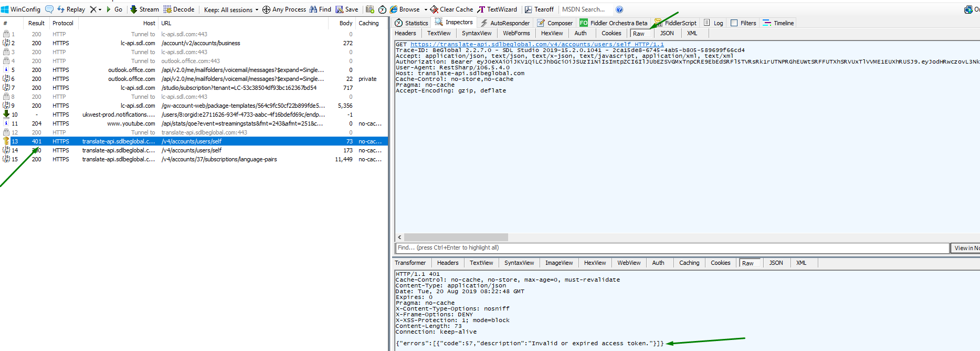Open the TextWizard tool
This screenshot has height=351, width=980.
click(497, 9)
